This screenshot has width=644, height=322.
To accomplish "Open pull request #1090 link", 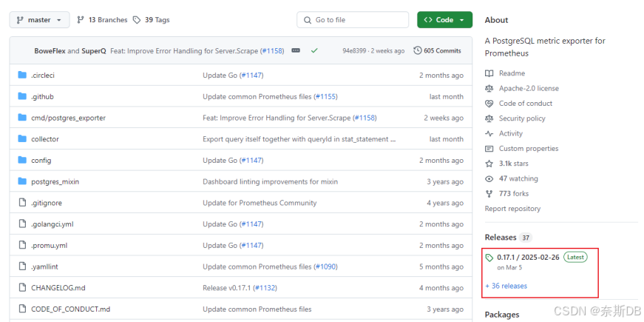I will (x=325, y=266).
